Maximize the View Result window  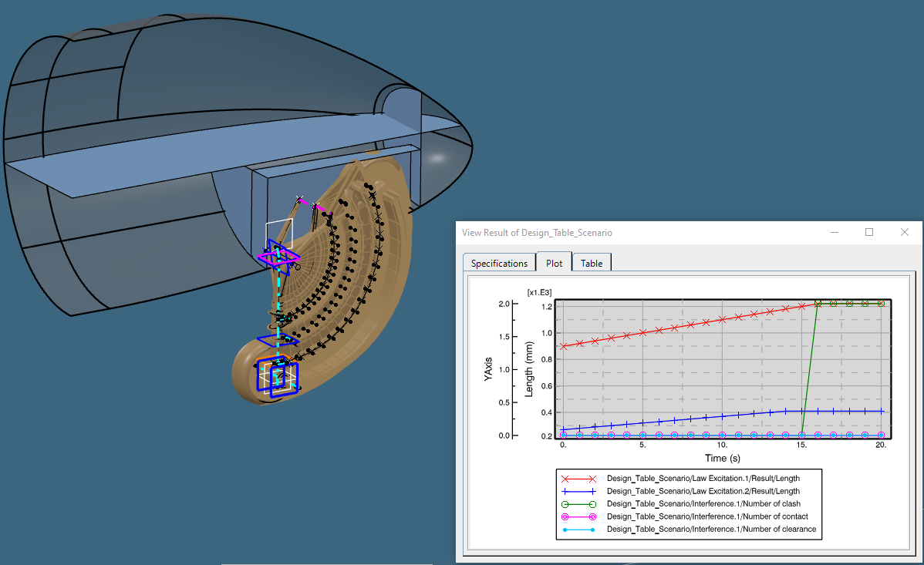click(x=868, y=232)
